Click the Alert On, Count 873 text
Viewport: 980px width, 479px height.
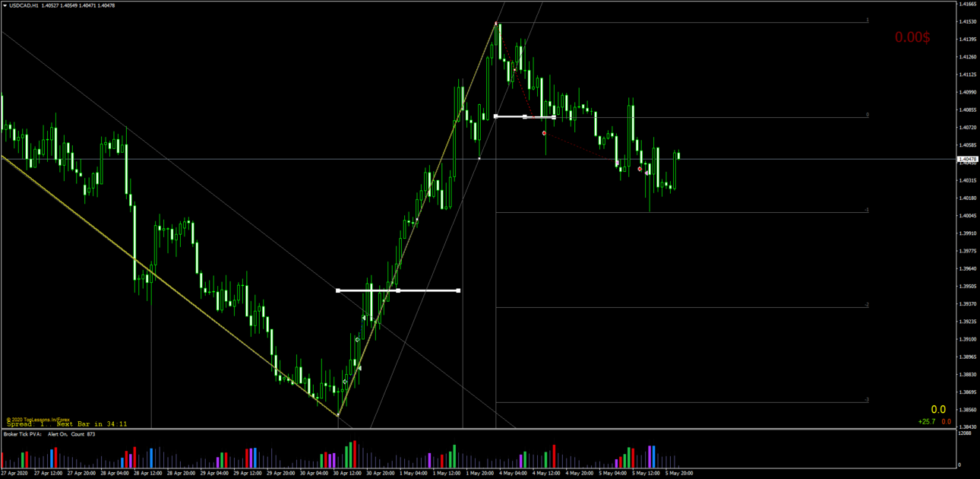[x=72, y=434]
